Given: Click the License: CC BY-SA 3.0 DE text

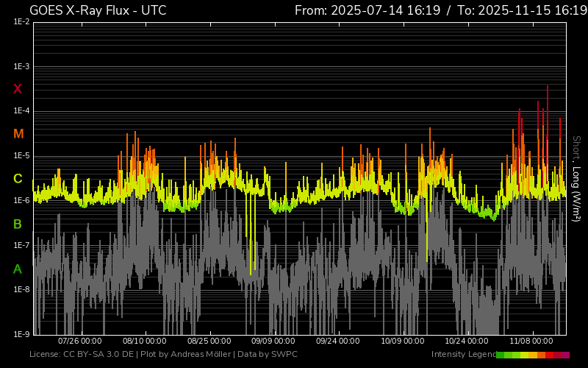Looking at the screenshot, I should [x=82, y=355].
